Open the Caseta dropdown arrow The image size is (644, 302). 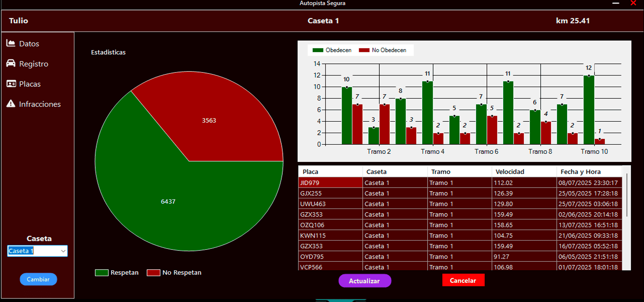[63, 251]
